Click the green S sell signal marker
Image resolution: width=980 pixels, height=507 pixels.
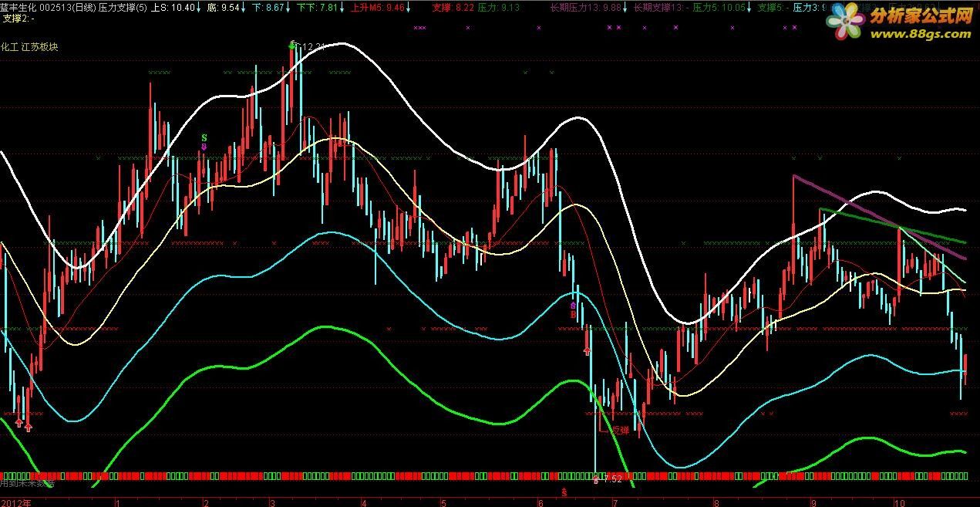(x=204, y=137)
